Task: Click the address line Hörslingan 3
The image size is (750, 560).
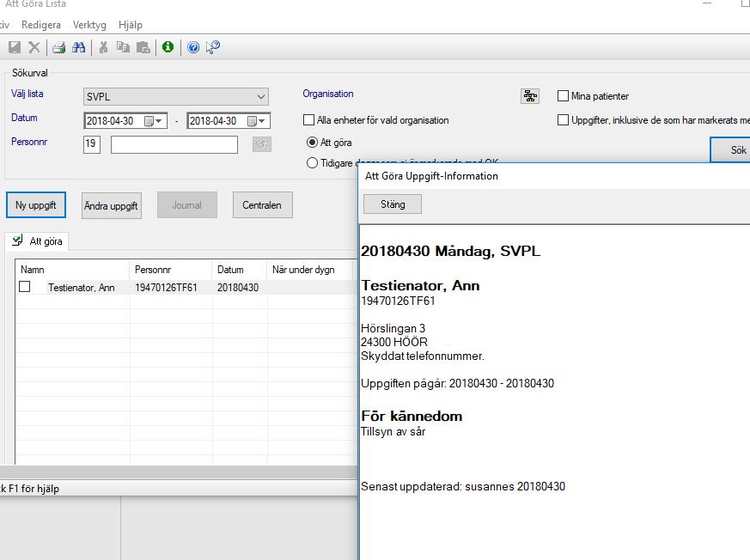Action: 393,329
